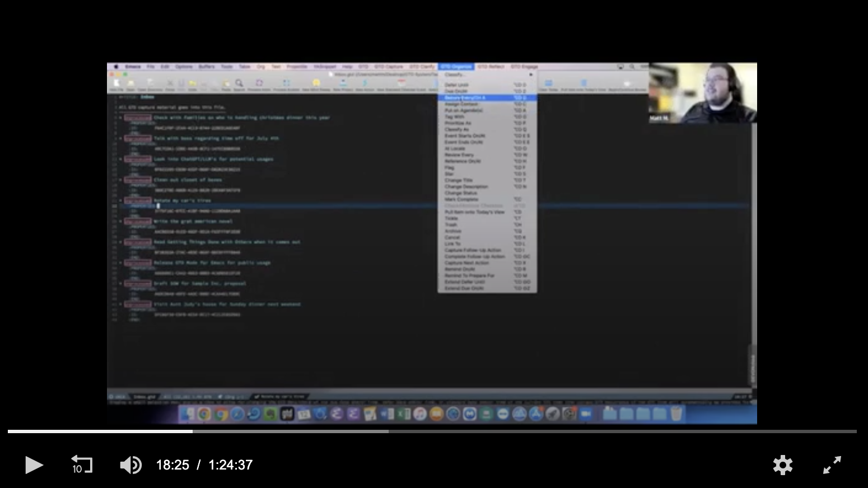Enter fullscreen video mode
This screenshot has height=488, width=868.
point(832,465)
